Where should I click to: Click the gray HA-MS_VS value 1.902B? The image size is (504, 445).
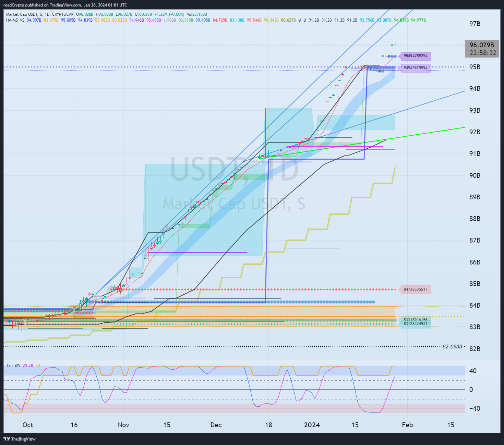point(170,20)
